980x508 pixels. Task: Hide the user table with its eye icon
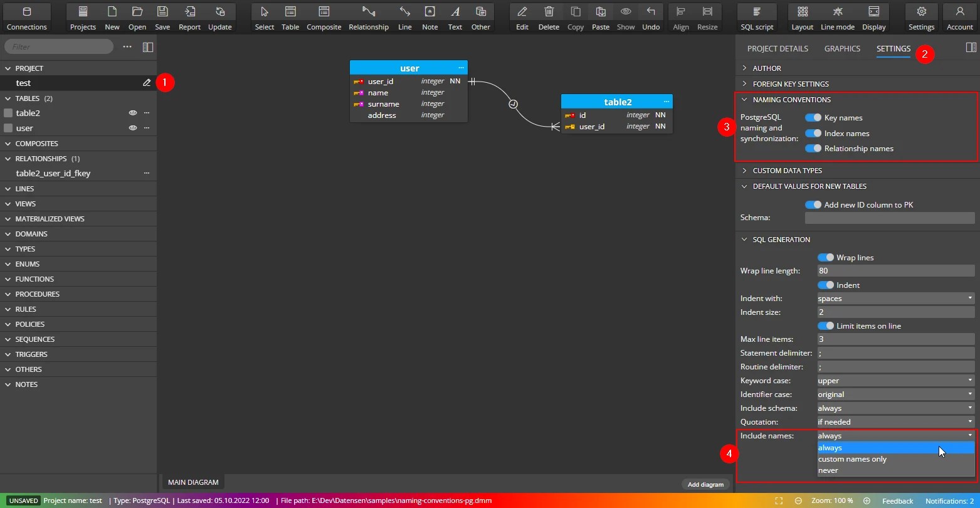point(132,128)
